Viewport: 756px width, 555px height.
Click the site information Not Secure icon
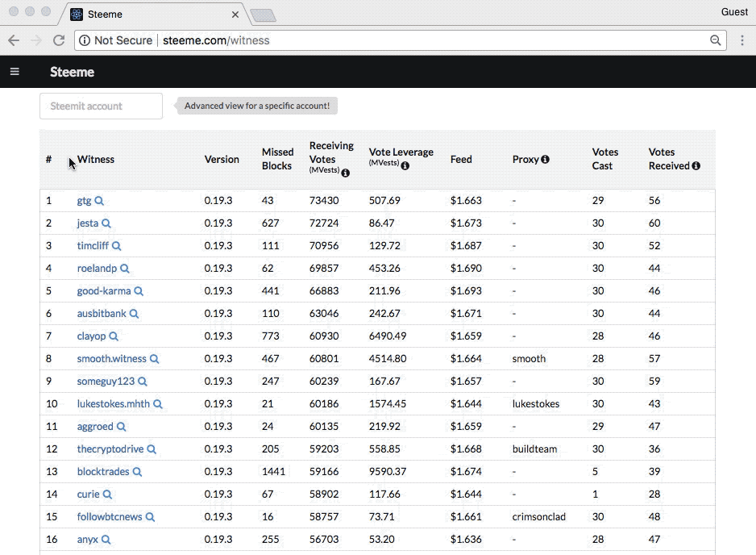[85, 40]
